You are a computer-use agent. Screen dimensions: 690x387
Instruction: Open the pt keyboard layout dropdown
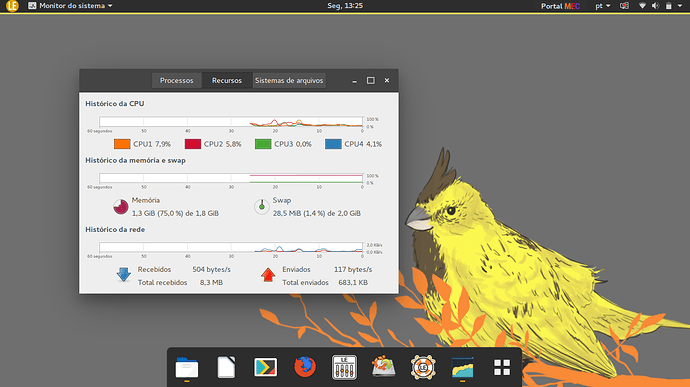[602, 6]
